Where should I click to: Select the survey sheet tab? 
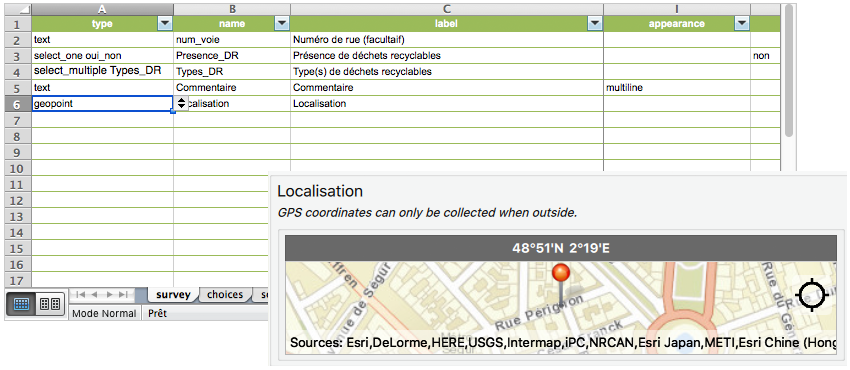tap(173, 295)
